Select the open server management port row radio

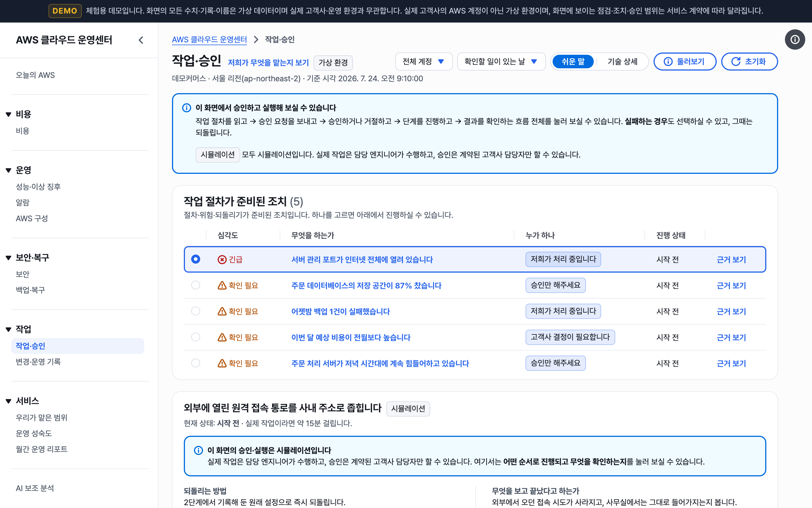click(196, 259)
